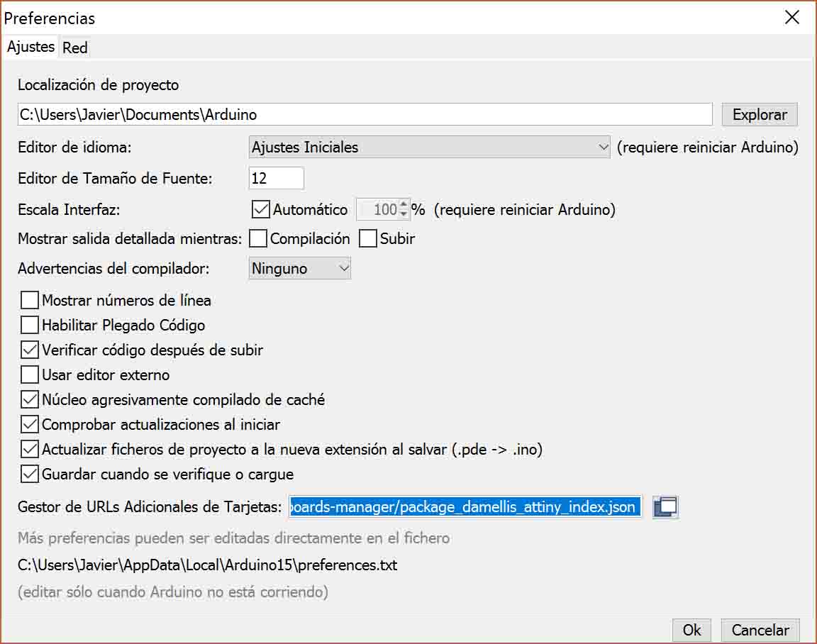Decrease interface scale with down arrow
Viewport: 817px width, 644px height.
[x=404, y=214]
